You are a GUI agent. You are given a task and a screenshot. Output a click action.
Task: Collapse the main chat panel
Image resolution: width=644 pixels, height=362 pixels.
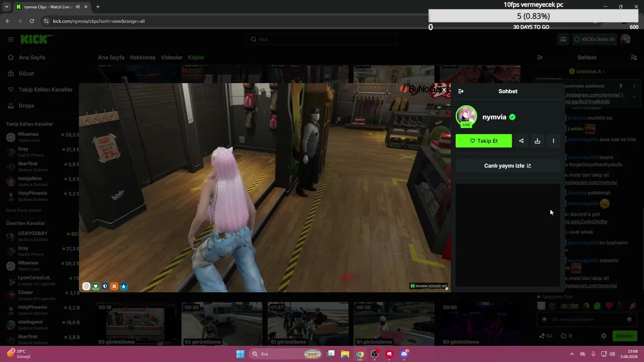tap(540, 57)
